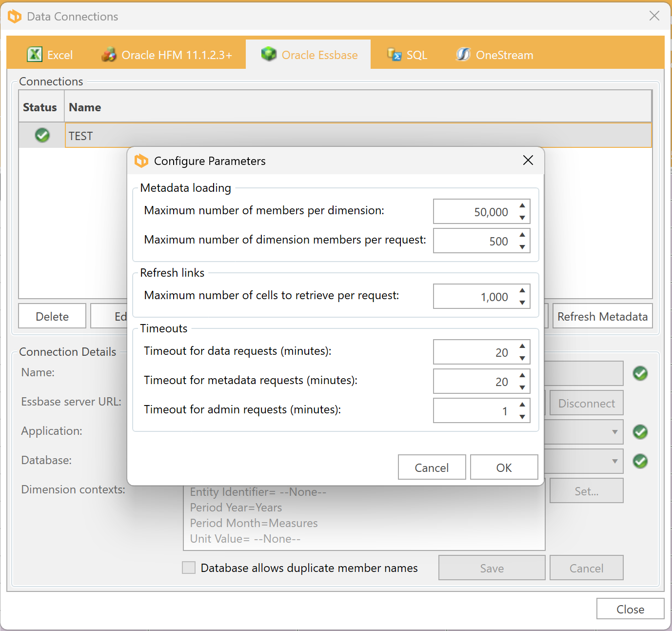Click the green checkmark beside Application dropdown
The image size is (672, 631).
pyautogui.click(x=640, y=432)
